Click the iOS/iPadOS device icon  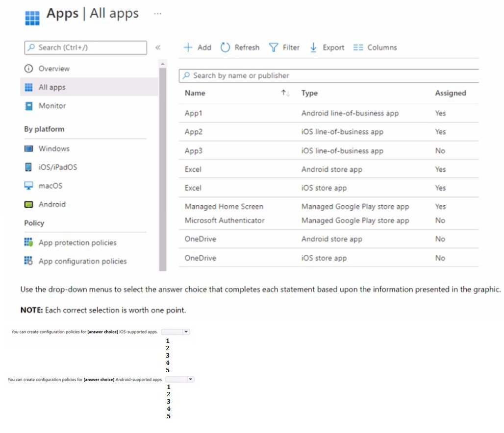click(x=28, y=167)
